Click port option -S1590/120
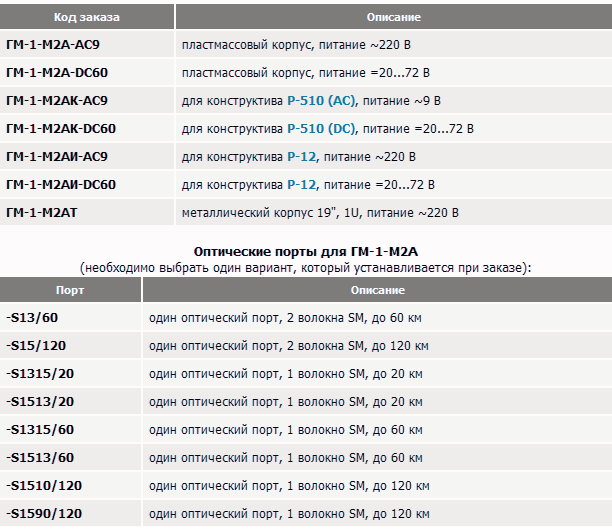This screenshot has height=529, width=612. (x=44, y=513)
